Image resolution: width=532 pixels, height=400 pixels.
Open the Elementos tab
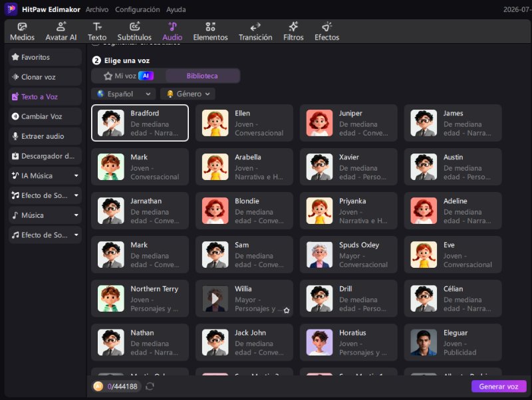pos(210,31)
